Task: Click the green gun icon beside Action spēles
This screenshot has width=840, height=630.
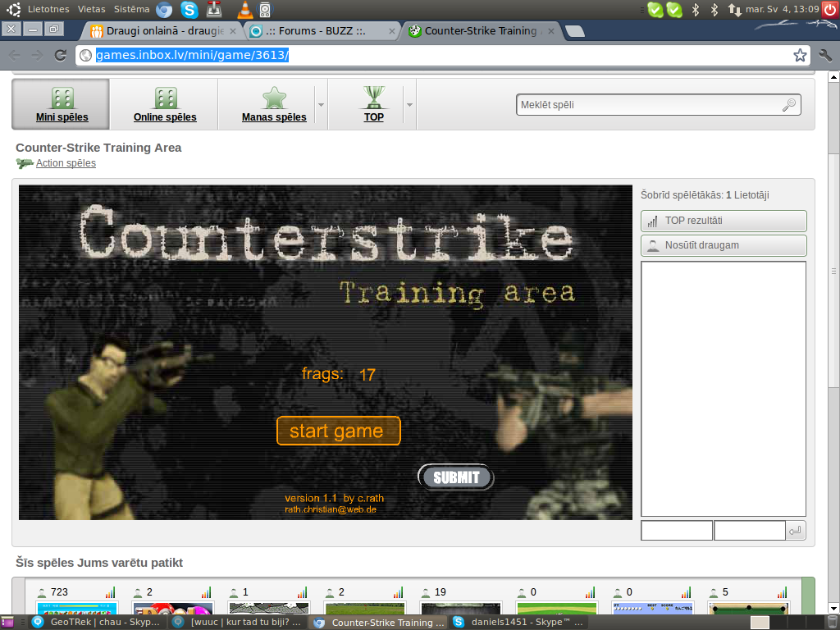Action: tap(24, 163)
